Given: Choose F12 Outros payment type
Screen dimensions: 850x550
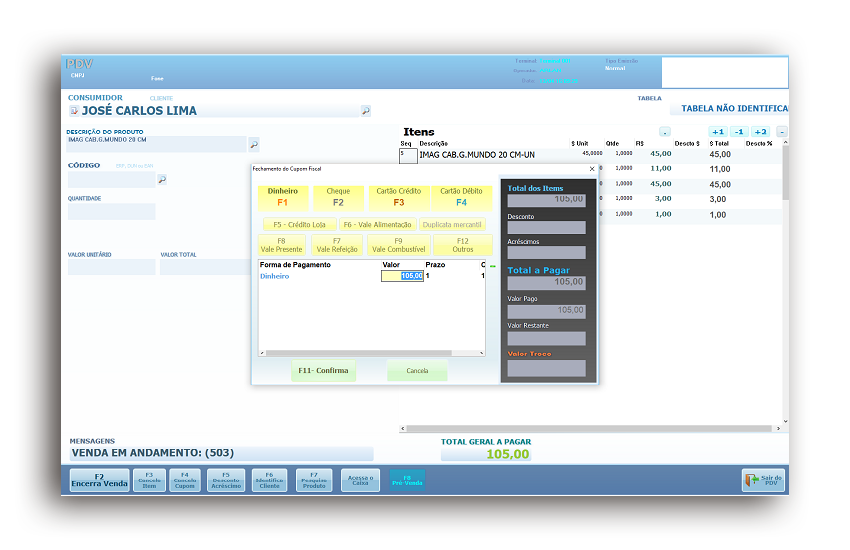Looking at the screenshot, I should click(463, 245).
